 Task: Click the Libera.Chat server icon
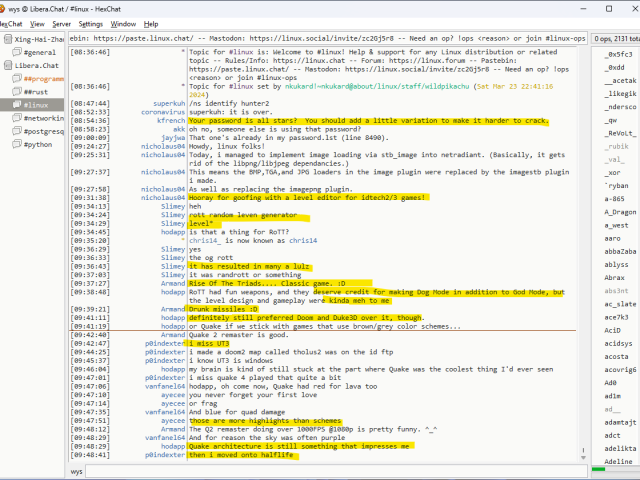pos(10,64)
